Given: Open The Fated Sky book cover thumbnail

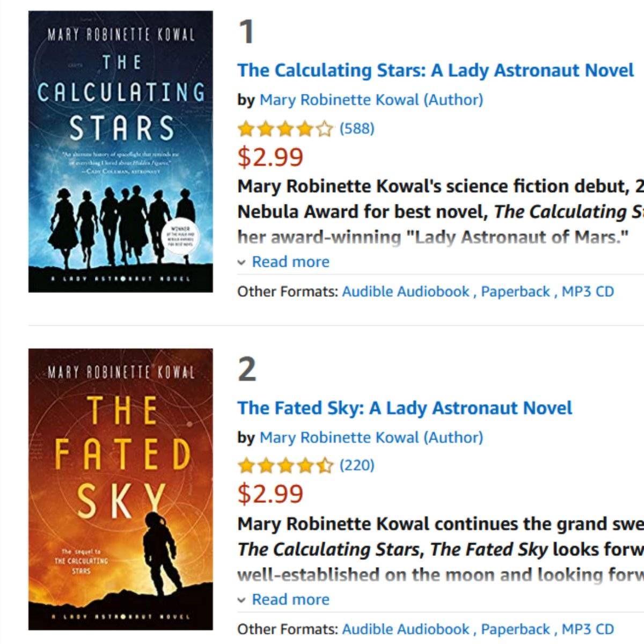Looking at the screenshot, I should click(120, 489).
